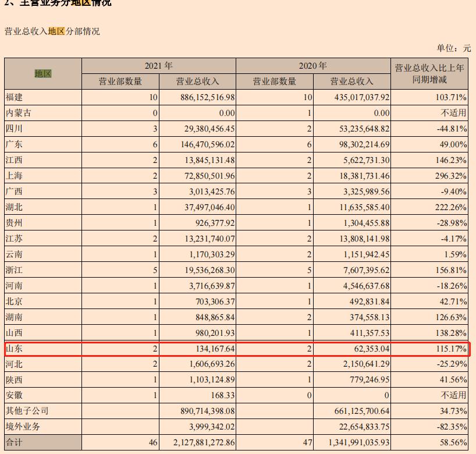Click the 2020年 column header
The height and width of the screenshot is (454, 476).
313,66
